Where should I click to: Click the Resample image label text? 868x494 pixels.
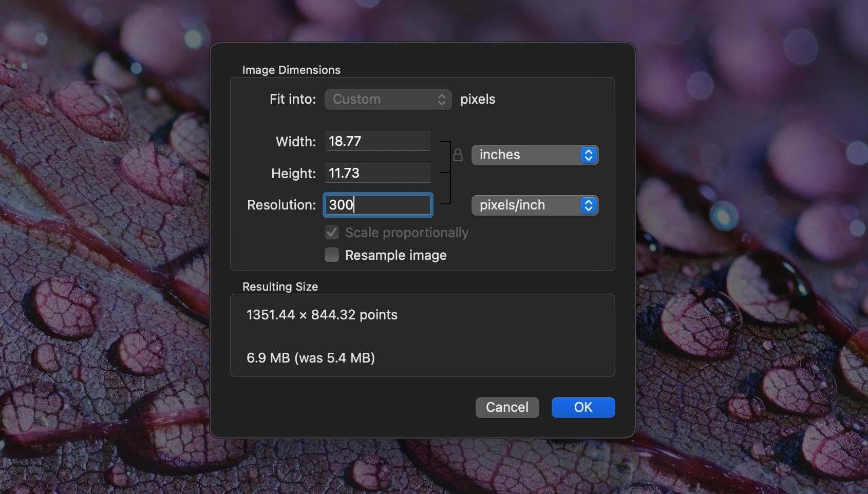pos(395,255)
